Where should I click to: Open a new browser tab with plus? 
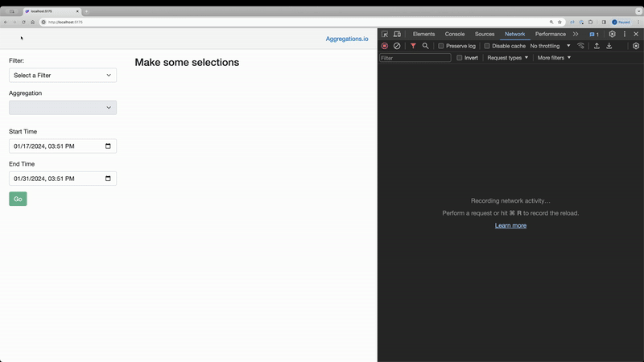coord(86,11)
